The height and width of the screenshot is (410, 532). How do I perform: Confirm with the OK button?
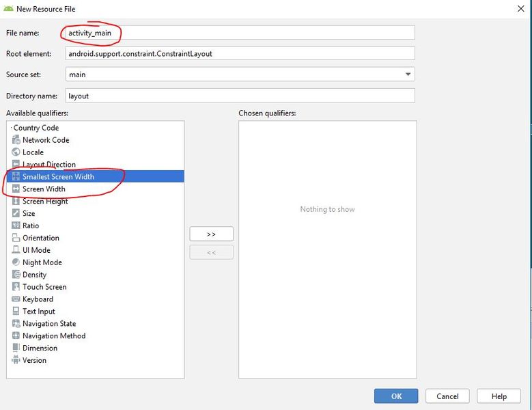(396, 396)
